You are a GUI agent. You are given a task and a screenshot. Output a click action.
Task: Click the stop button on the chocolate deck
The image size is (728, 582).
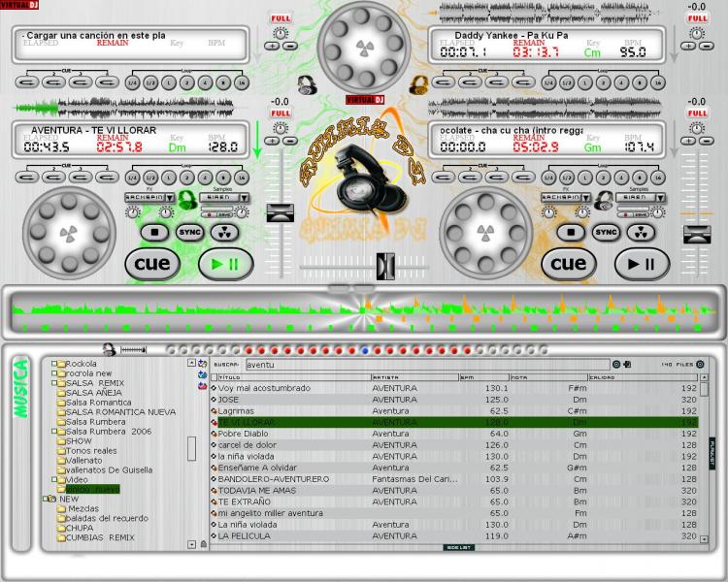(x=571, y=232)
